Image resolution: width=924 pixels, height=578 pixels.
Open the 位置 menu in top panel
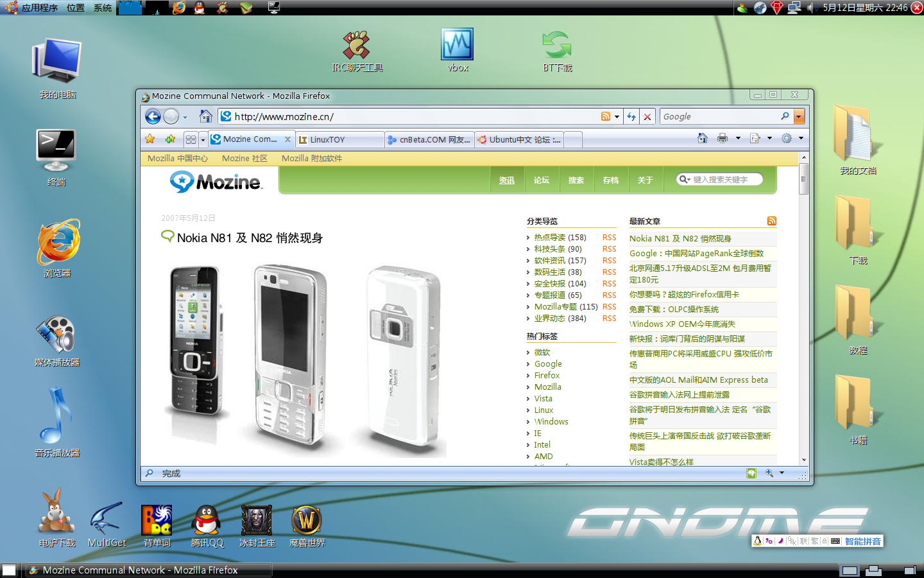76,8
